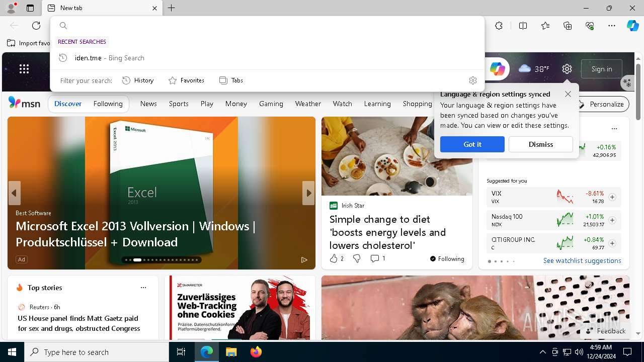Click the Import favorites bookmark bar item

click(x=29, y=43)
